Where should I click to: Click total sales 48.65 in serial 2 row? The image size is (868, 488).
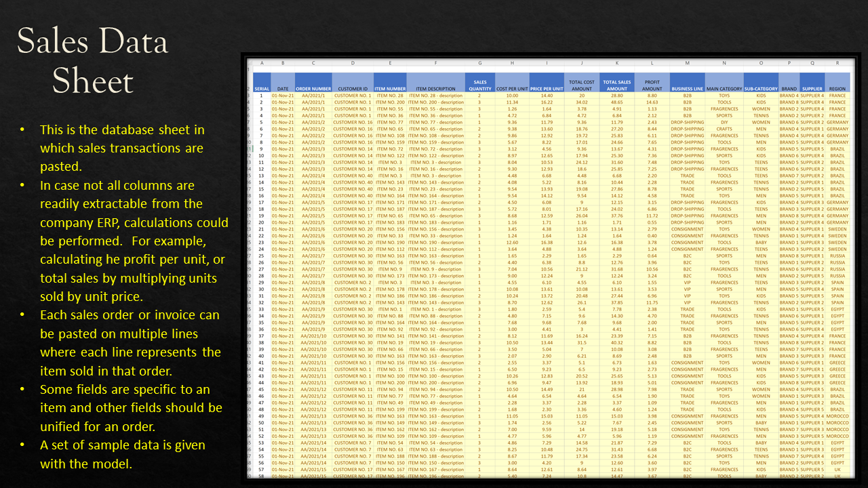617,102
